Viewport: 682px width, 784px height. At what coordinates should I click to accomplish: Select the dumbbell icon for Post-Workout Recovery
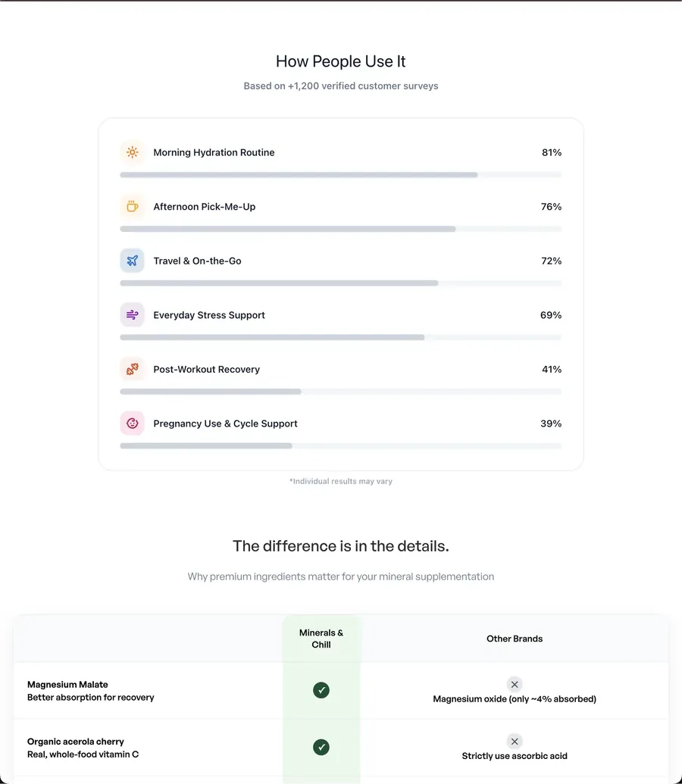(x=132, y=369)
